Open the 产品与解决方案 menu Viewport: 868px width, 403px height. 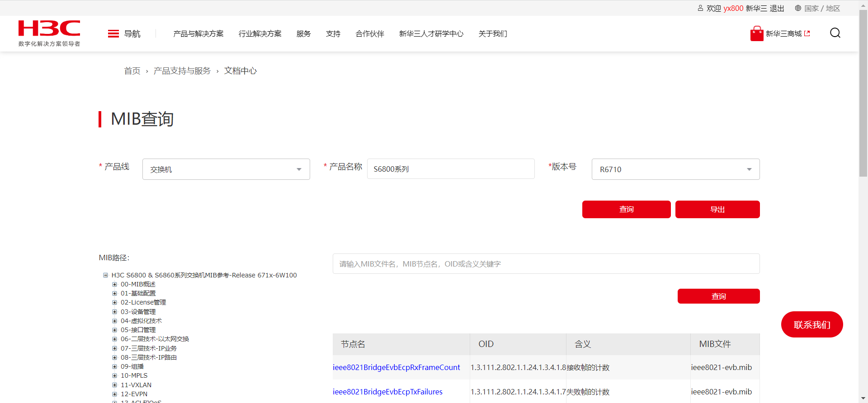198,34
